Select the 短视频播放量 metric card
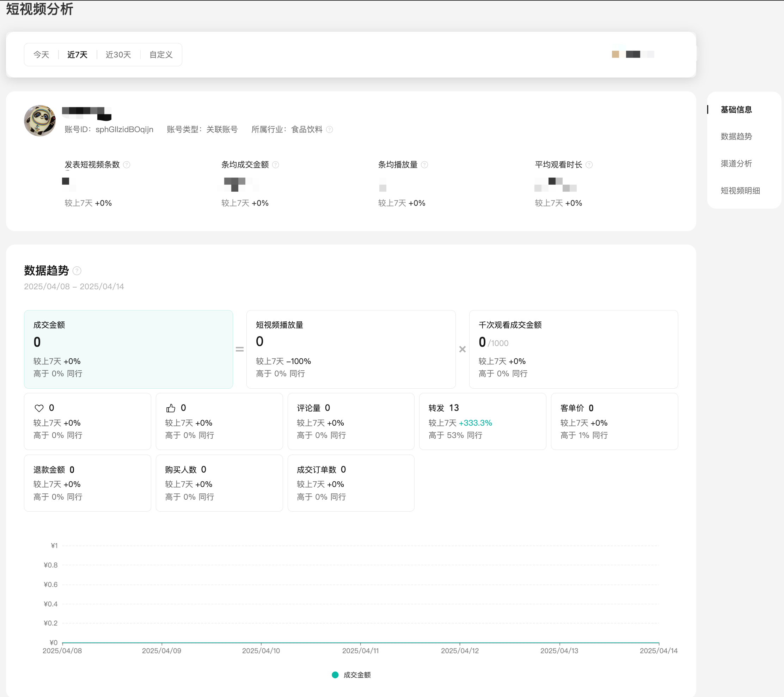Screen dimensions: 784x697 (350, 349)
